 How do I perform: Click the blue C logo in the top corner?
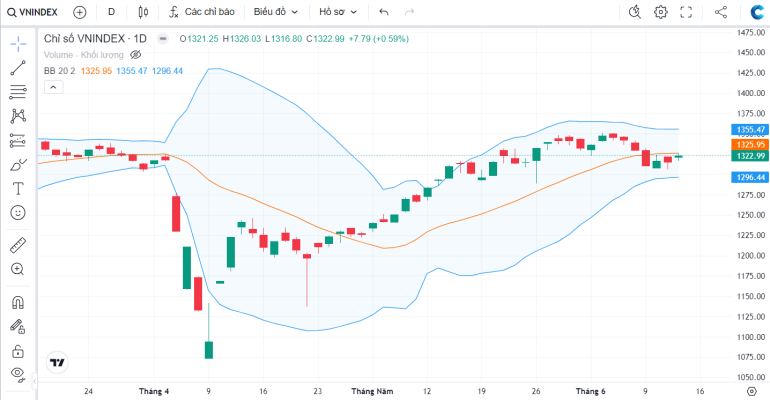click(x=757, y=12)
